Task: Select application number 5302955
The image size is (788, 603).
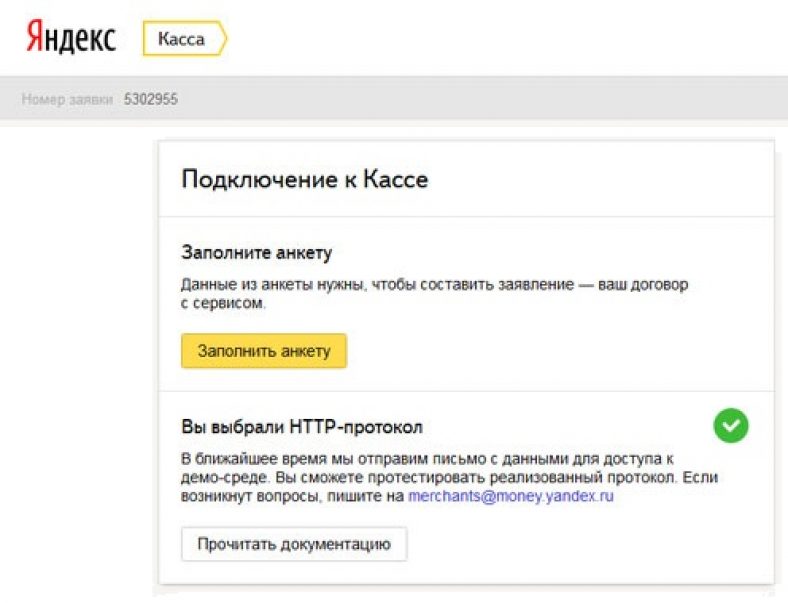Action: click(151, 99)
